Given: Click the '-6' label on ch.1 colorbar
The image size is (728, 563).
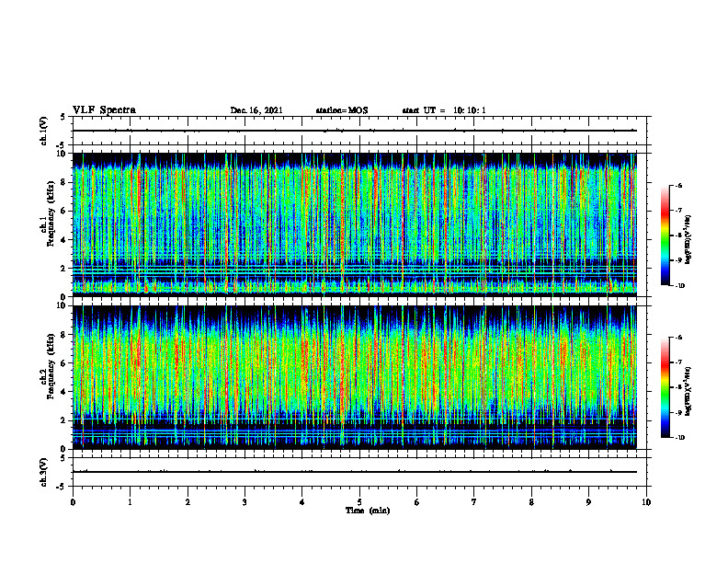Looking at the screenshot, I should coord(678,186).
